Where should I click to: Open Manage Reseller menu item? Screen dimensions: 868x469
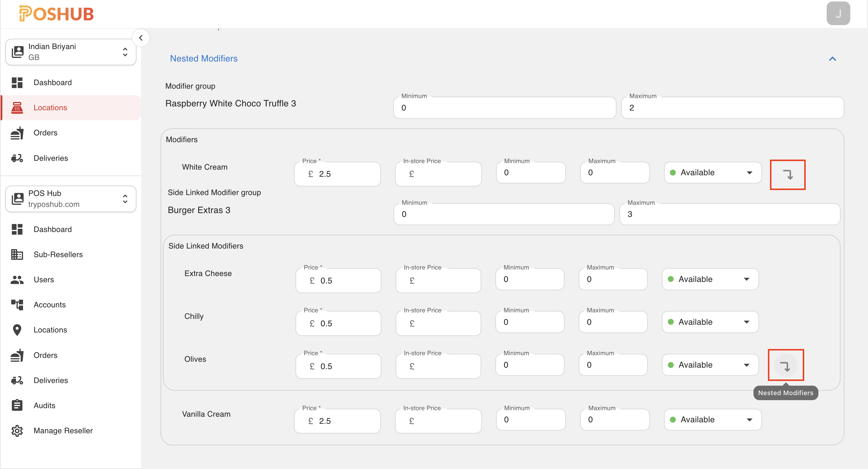tap(71, 431)
